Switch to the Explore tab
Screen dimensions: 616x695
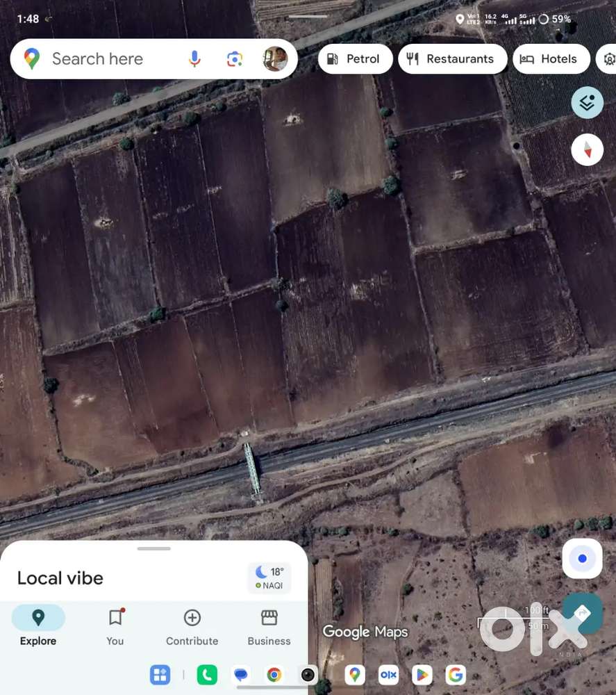38,625
